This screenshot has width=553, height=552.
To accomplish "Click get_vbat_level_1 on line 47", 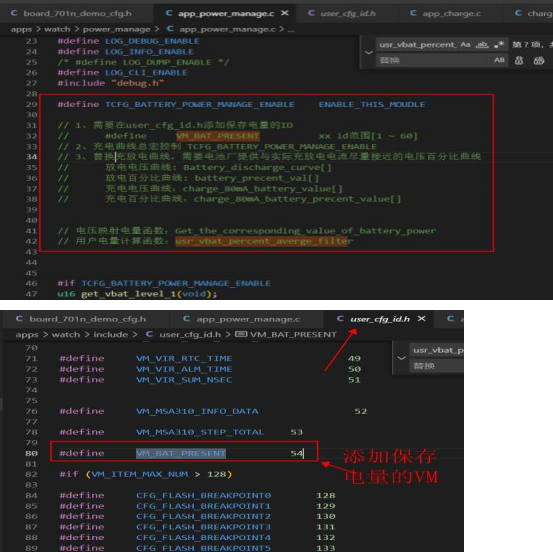I will (128, 294).
